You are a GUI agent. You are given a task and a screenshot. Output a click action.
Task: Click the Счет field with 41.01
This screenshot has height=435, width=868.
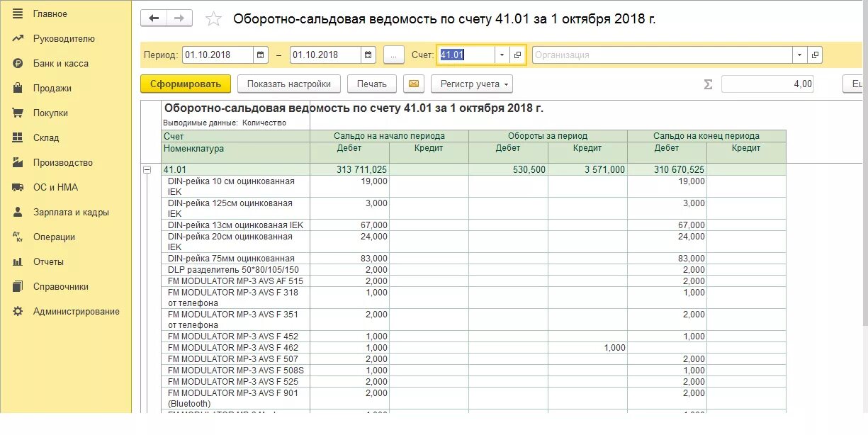coord(466,55)
